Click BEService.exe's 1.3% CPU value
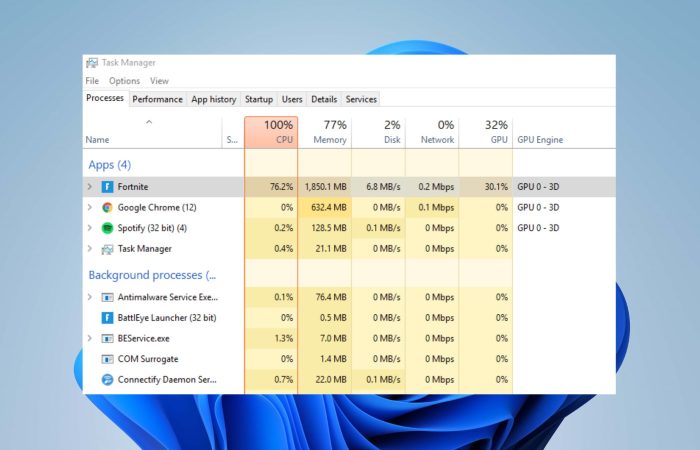The height and width of the screenshot is (450, 700). coord(283,338)
